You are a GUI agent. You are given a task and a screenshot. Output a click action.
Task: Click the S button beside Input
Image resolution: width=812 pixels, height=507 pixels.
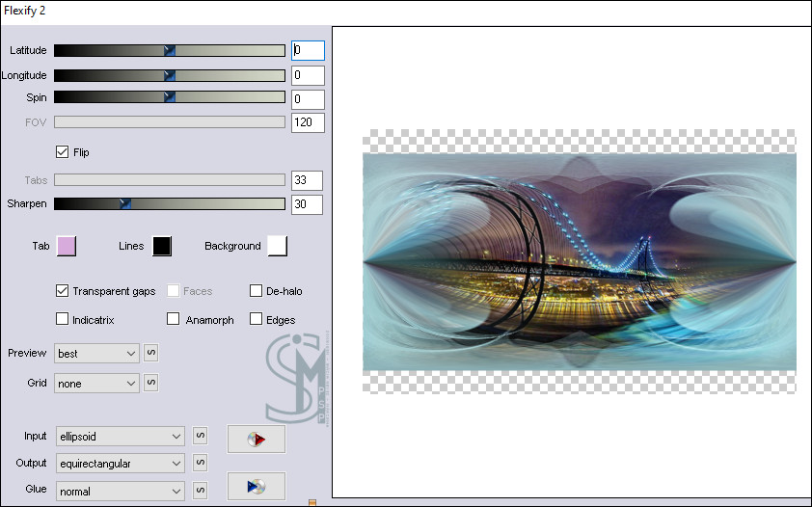(x=200, y=437)
